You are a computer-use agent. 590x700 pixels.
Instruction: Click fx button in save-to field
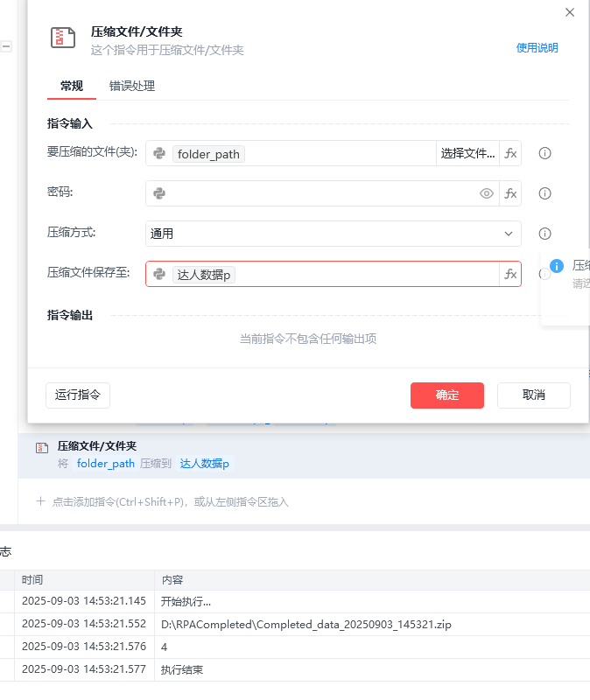pos(510,274)
